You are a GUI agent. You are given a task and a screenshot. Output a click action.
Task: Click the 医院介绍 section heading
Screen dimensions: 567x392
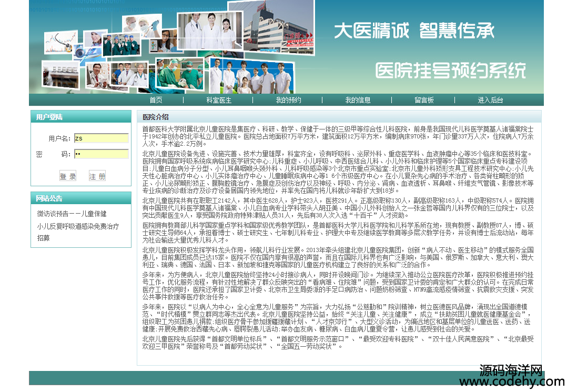(156, 117)
